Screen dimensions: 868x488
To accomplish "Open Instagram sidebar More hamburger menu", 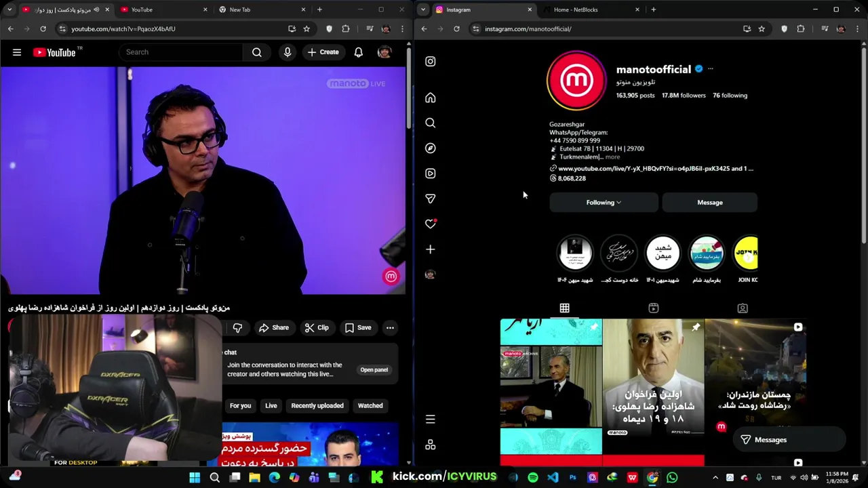I will click(431, 420).
